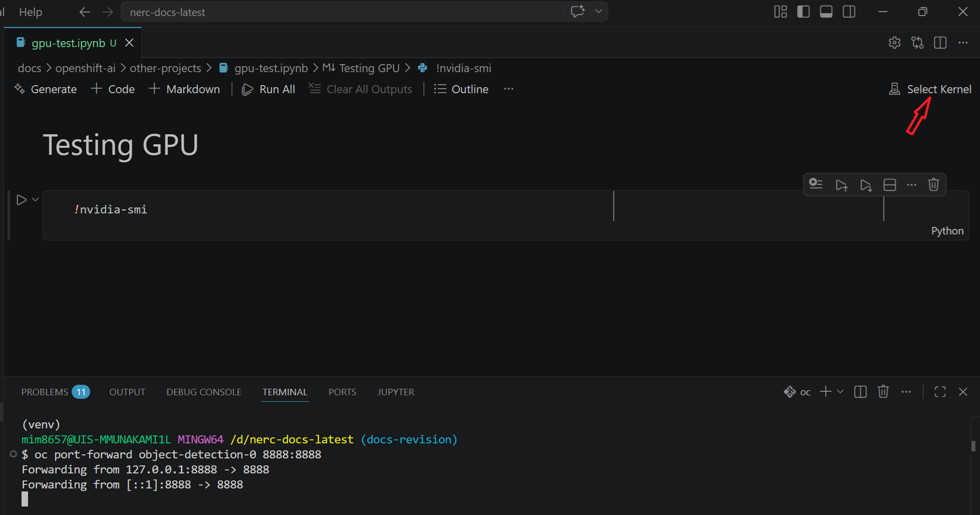The height and width of the screenshot is (515, 980).
Task: Toggle the secondary side bar visibility
Action: click(849, 12)
